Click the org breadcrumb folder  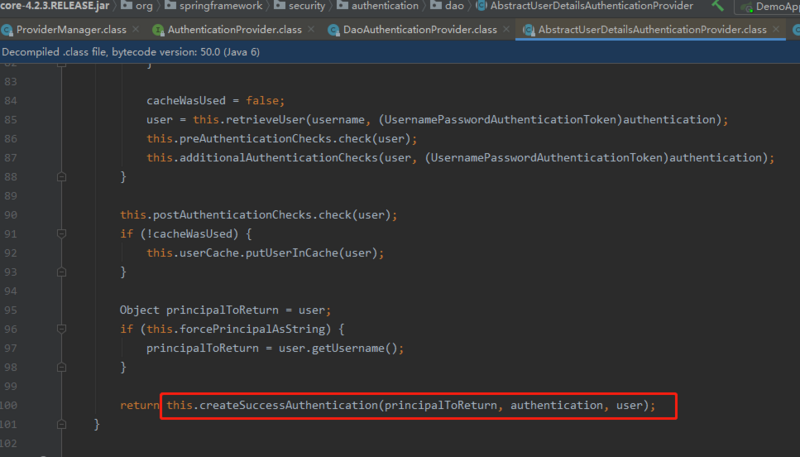coord(137,6)
